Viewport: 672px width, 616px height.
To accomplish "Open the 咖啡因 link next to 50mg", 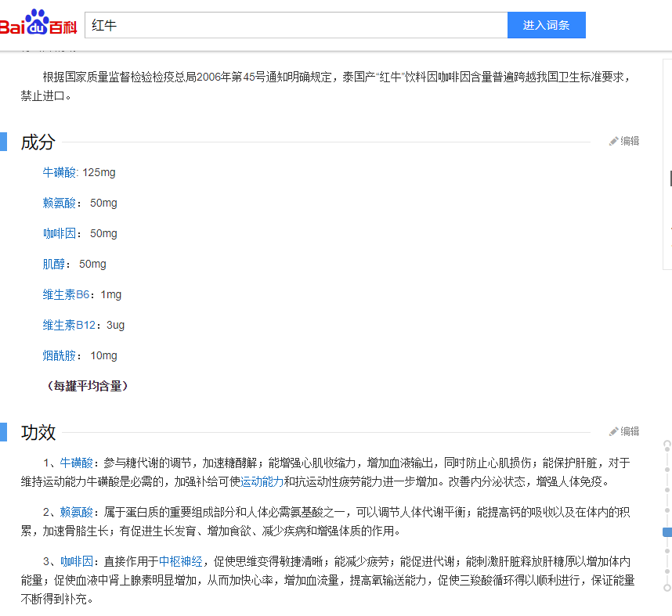I will pyautogui.click(x=60, y=233).
